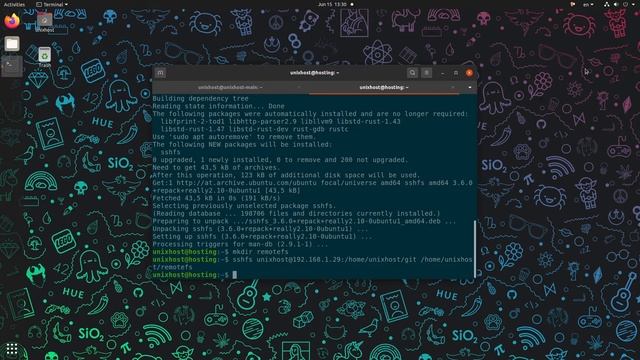The image size is (640, 360).
Task: Click the 'mkdir remotefs' command text
Action: tap(260, 252)
